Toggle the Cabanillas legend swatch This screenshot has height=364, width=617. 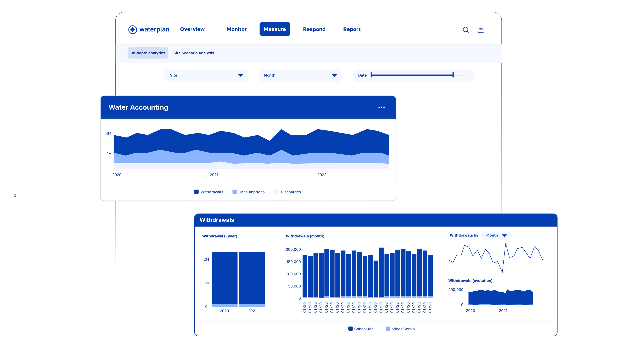coord(350,329)
